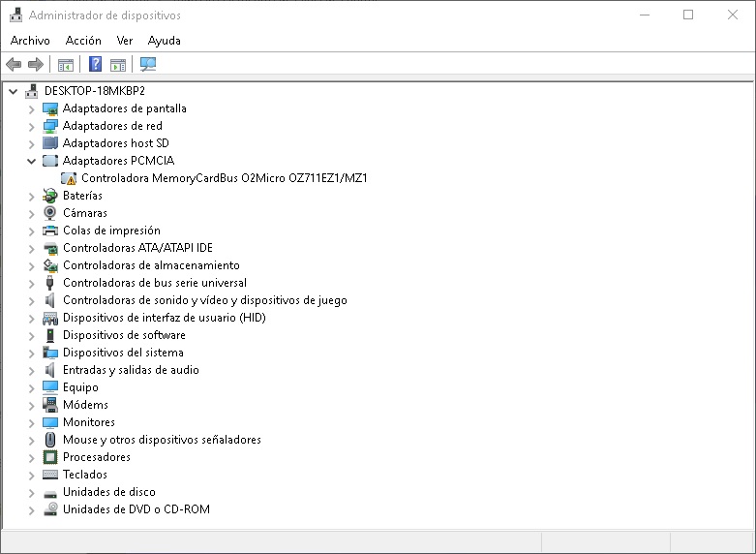Click the Adaptadores de pantalla display icon

(50, 108)
